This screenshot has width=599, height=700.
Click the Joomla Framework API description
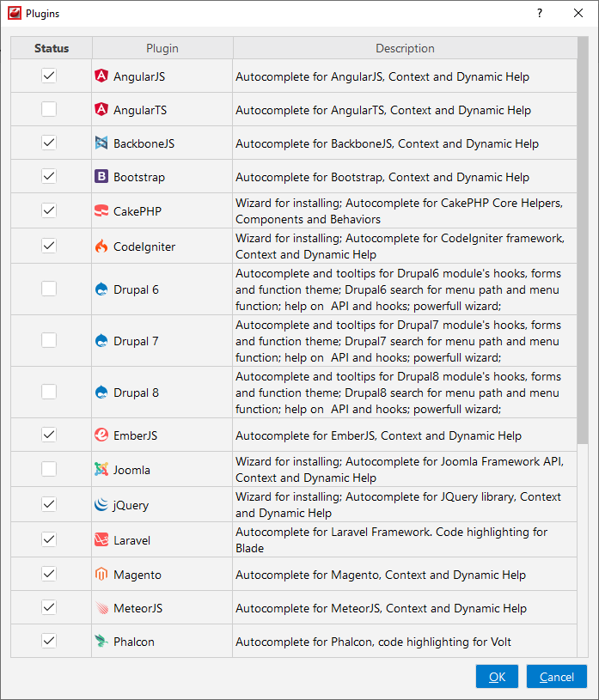pos(400,469)
